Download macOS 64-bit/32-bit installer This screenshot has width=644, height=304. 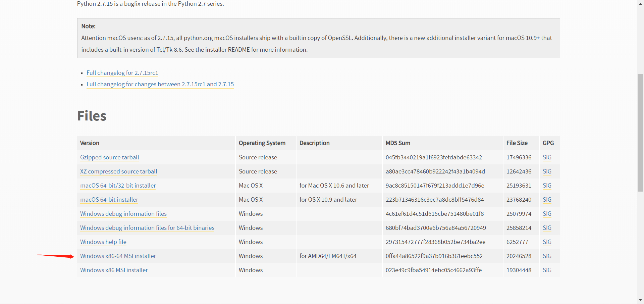118,186
